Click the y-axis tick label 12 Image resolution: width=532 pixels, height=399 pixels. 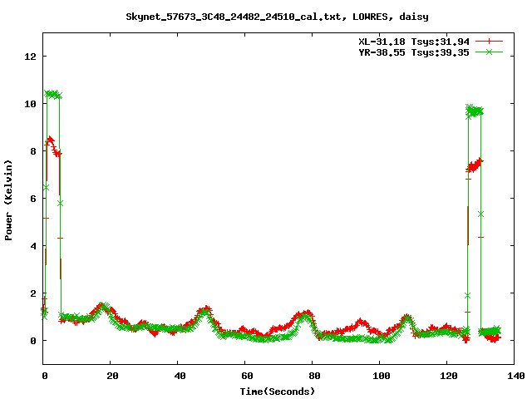tap(30, 57)
